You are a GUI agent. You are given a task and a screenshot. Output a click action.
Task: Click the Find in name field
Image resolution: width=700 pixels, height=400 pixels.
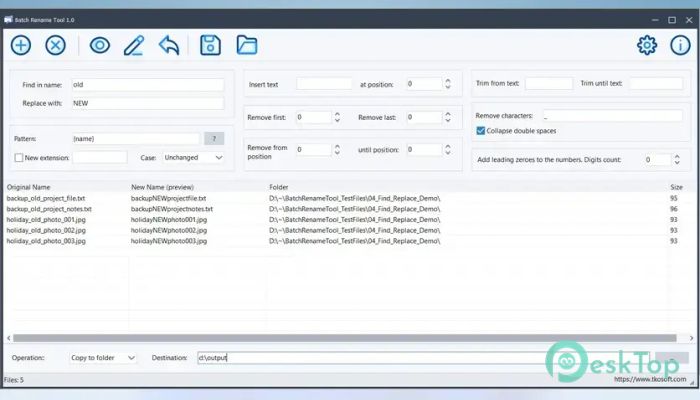[148, 84]
